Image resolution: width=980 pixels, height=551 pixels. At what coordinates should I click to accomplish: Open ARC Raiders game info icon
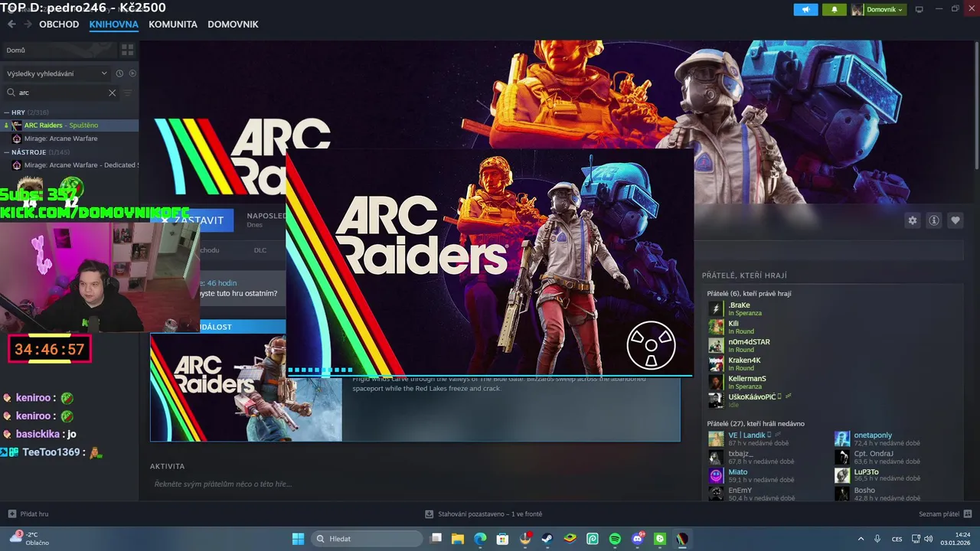[x=934, y=220]
